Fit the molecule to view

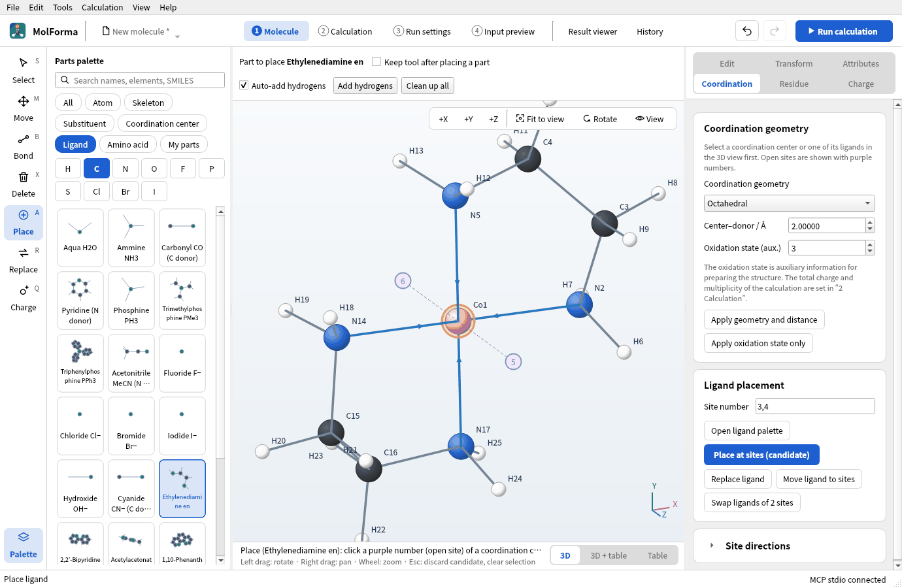(x=540, y=119)
